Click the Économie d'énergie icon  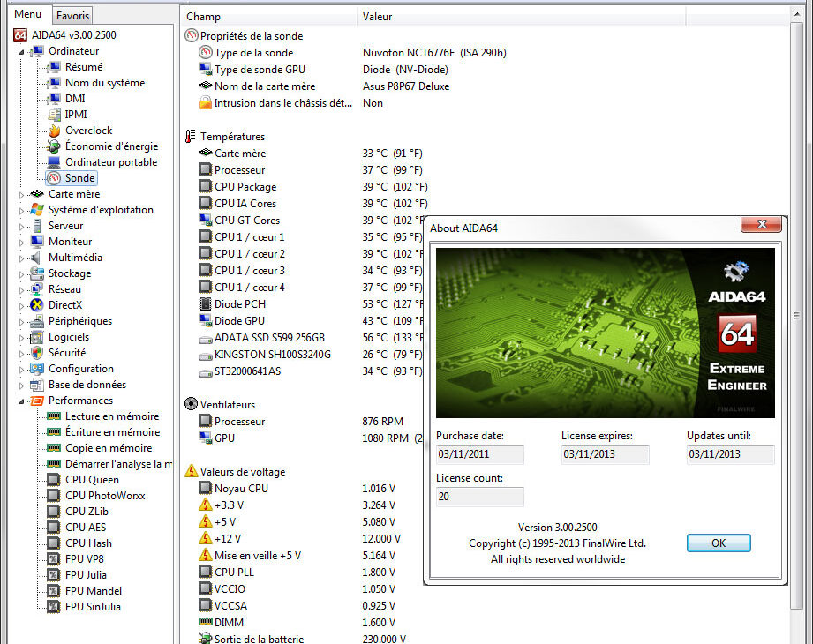pyautogui.click(x=55, y=146)
